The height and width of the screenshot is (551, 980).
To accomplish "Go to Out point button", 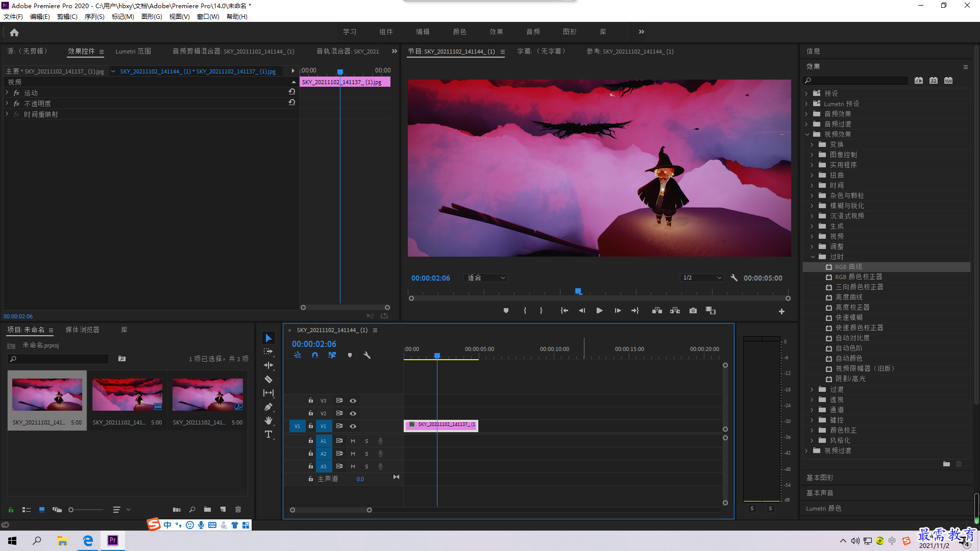I will (x=635, y=311).
